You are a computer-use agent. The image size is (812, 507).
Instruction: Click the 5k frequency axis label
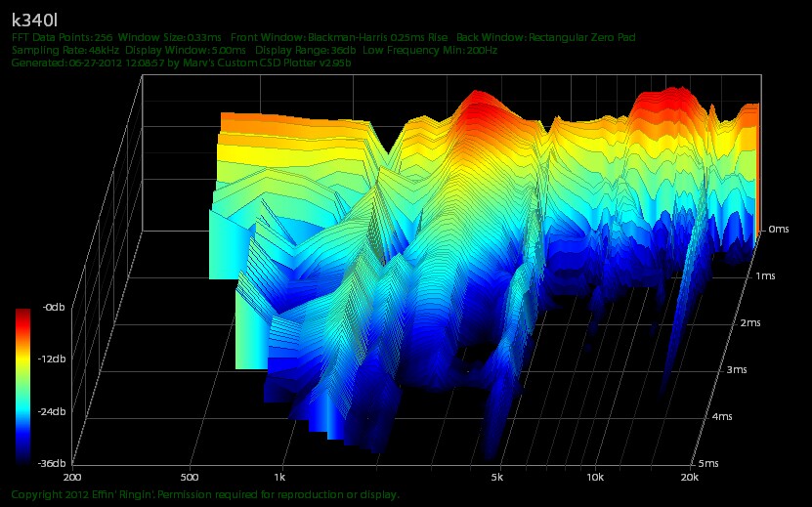pyautogui.click(x=496, y=477)
